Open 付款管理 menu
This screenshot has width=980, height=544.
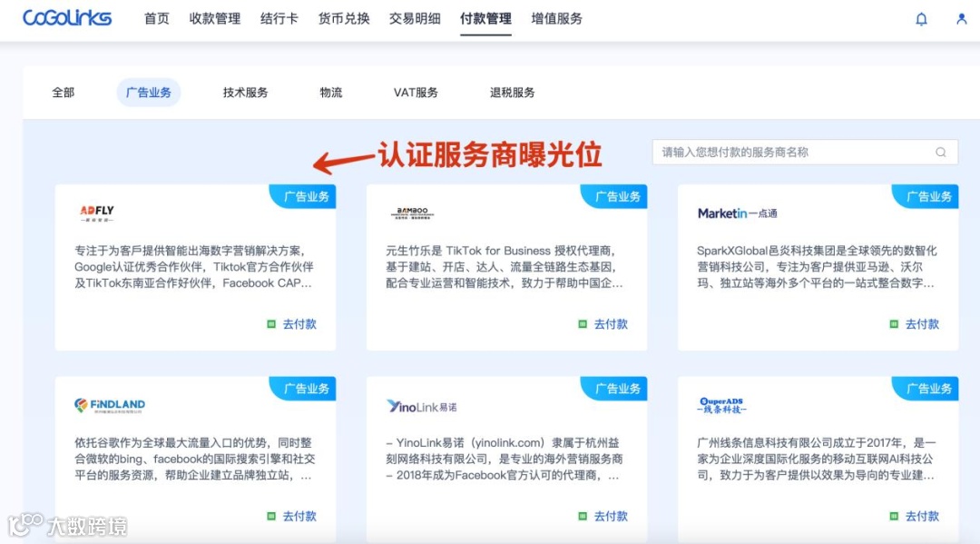[485, 19]
